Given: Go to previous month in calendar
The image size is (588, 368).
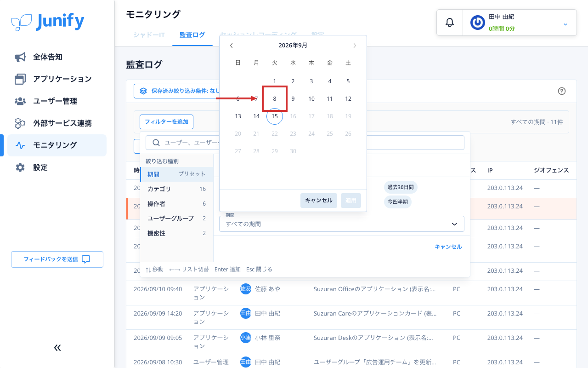Looking at the screenshot, I should [232, 46].
